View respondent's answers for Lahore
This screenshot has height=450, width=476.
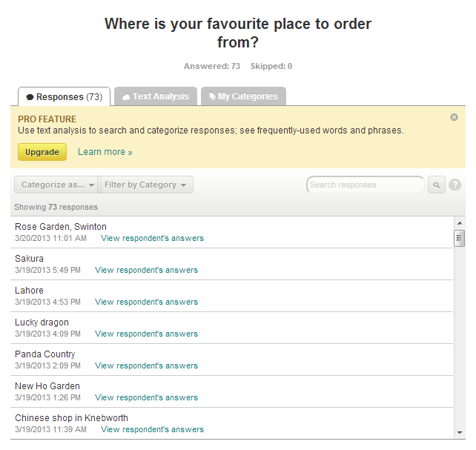click(146, 302)
